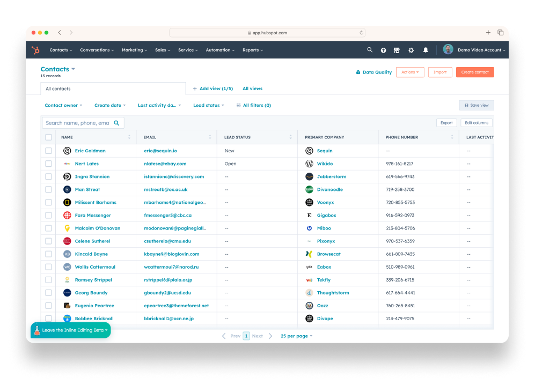The width and height of the screenshot is (535, 392).
Task: Export the contacts list
Action: (x=446, y=122)
